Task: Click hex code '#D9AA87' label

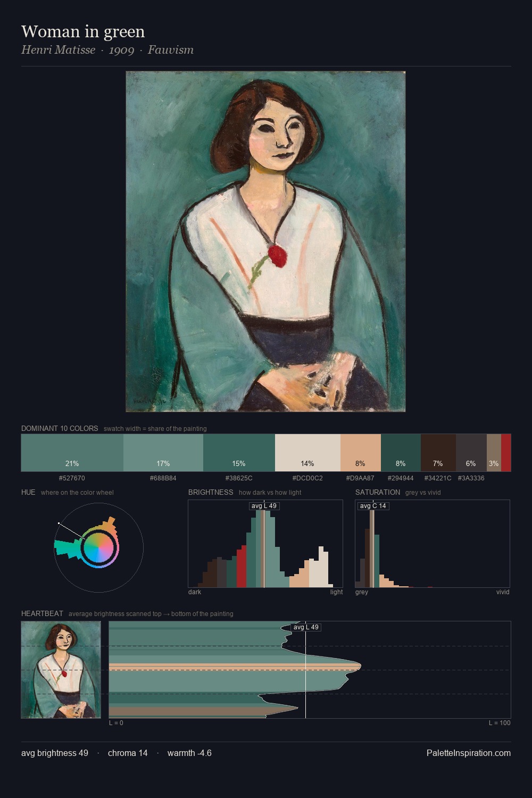Action: point(360,478)
